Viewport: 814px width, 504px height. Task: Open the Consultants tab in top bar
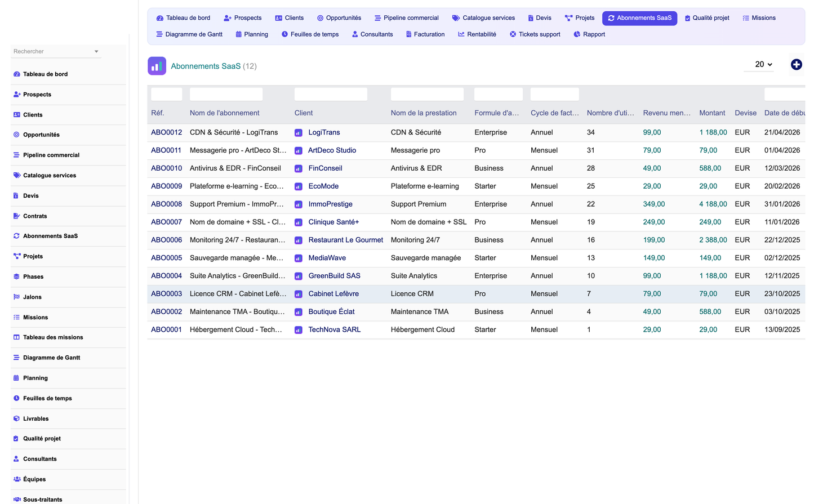tap(372, 34)
